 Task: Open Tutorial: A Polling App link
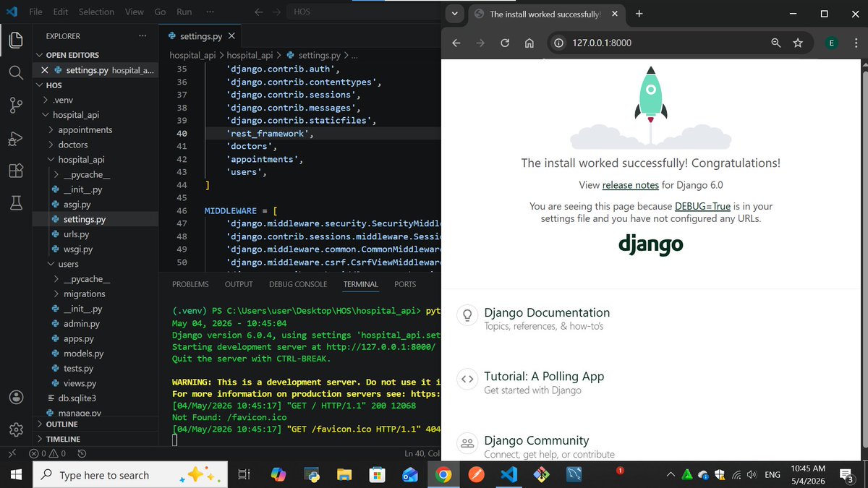(x=544, y=377)
